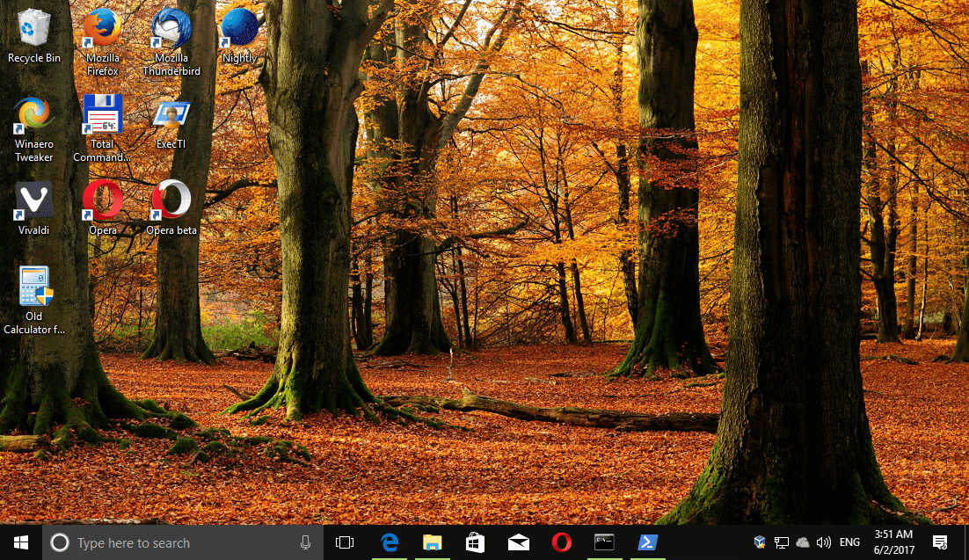
Task: Launch Winaero Tweaker
Action: point(34,114)
